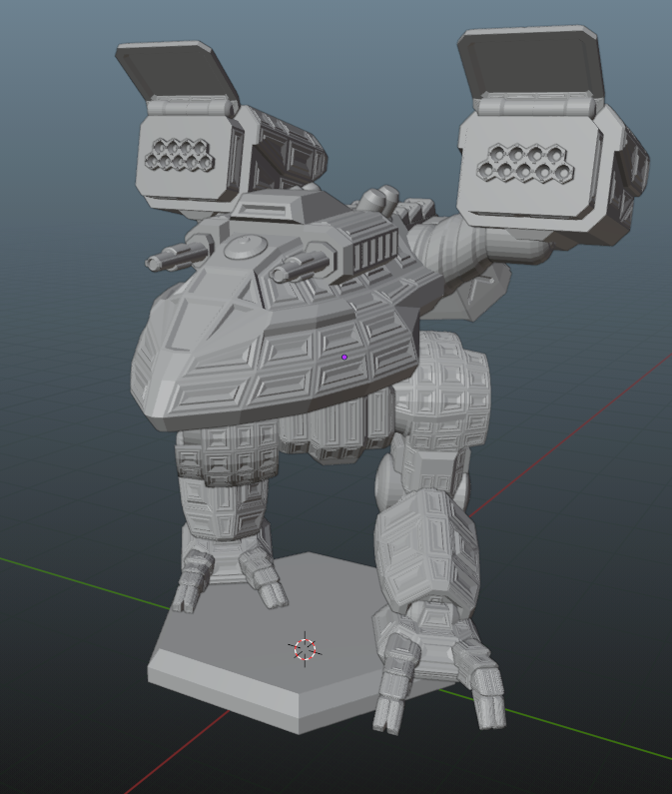Click the 3D cursor on the hexagonal base
672x794 pixels.
coord(305,649)
